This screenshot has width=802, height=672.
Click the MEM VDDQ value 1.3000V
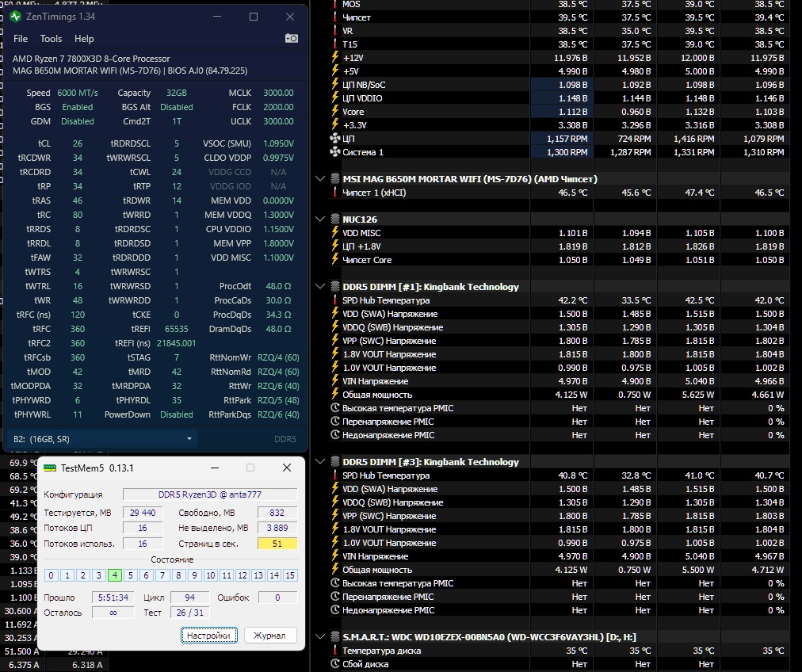pos(279,215)
